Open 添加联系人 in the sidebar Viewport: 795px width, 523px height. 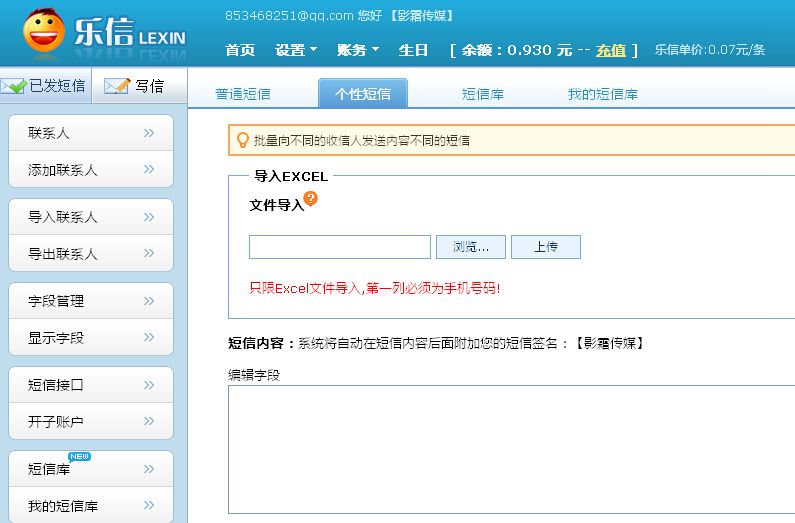(x=91, y=169)
